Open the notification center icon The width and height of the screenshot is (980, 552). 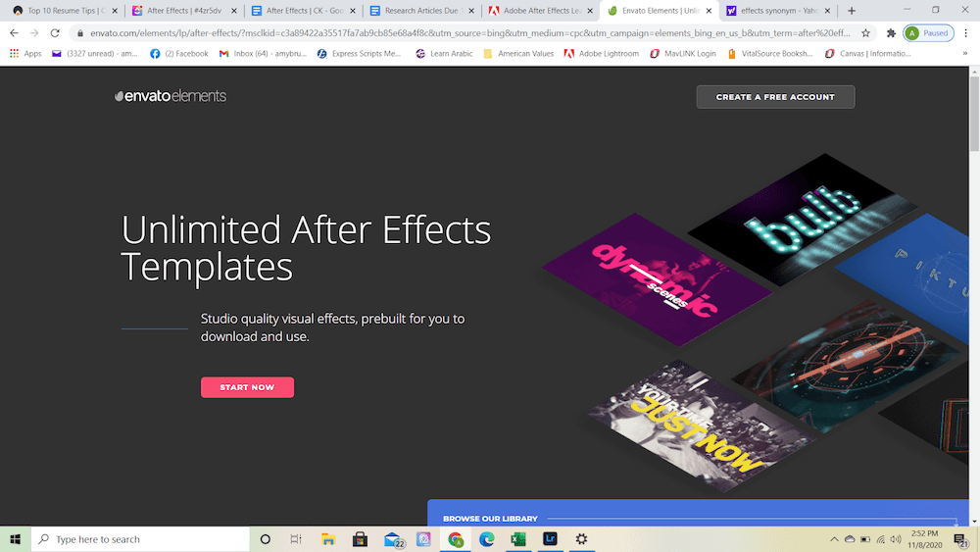coord(961,539)
